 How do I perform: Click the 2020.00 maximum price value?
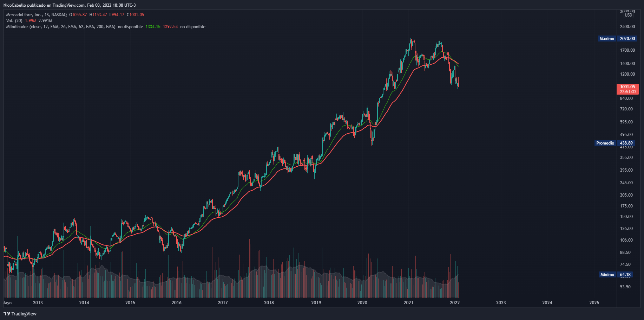click(x=627, y=39)
